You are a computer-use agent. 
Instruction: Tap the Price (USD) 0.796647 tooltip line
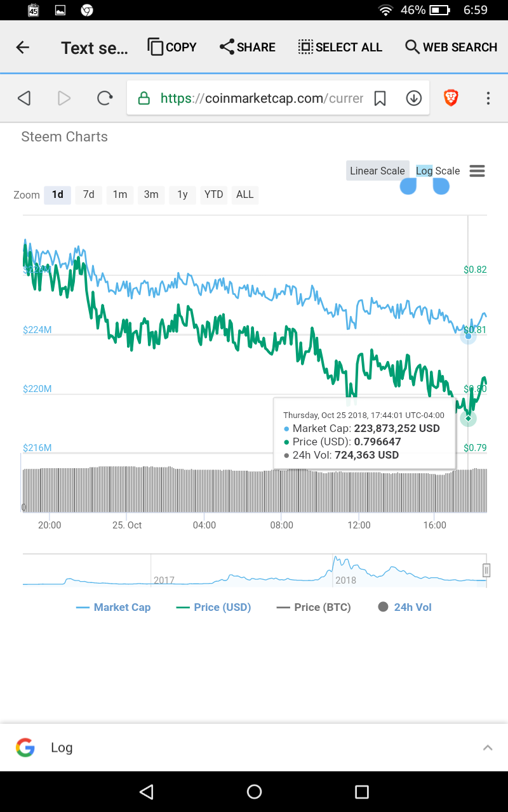click(342, 442)
